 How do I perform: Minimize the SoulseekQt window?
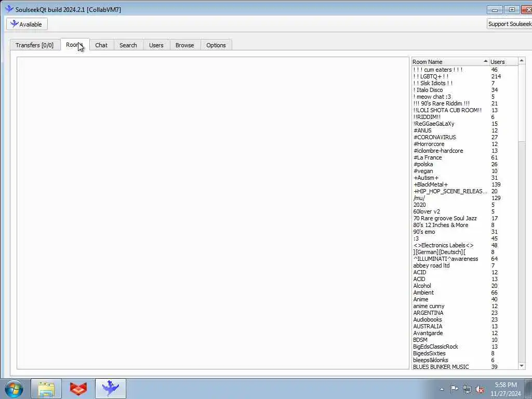coord(495,10)
